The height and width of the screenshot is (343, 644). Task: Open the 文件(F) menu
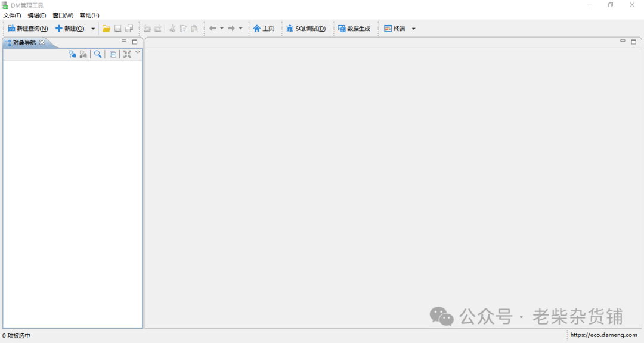pyautogui.click(x=12, y=15)
